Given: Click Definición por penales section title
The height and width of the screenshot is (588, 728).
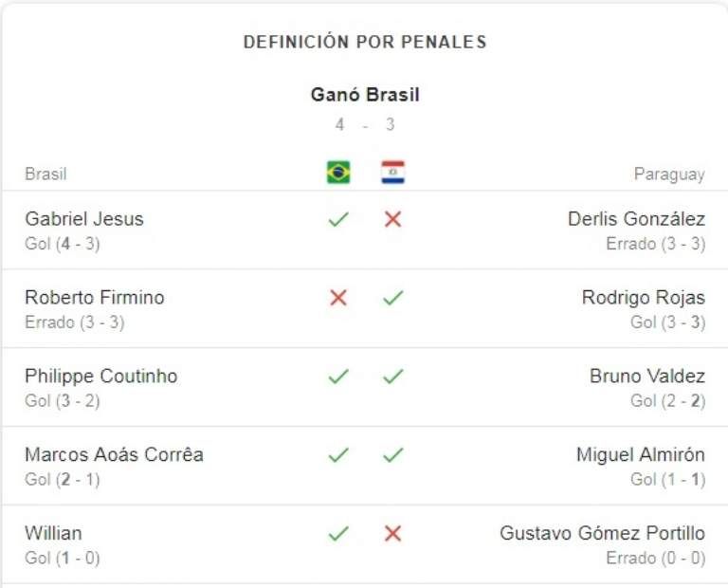Looking at the screenshot, I should [x=365, y=42].
